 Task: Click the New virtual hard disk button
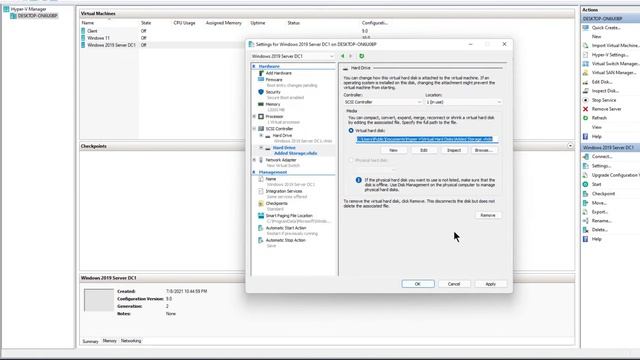coord(393,150)
